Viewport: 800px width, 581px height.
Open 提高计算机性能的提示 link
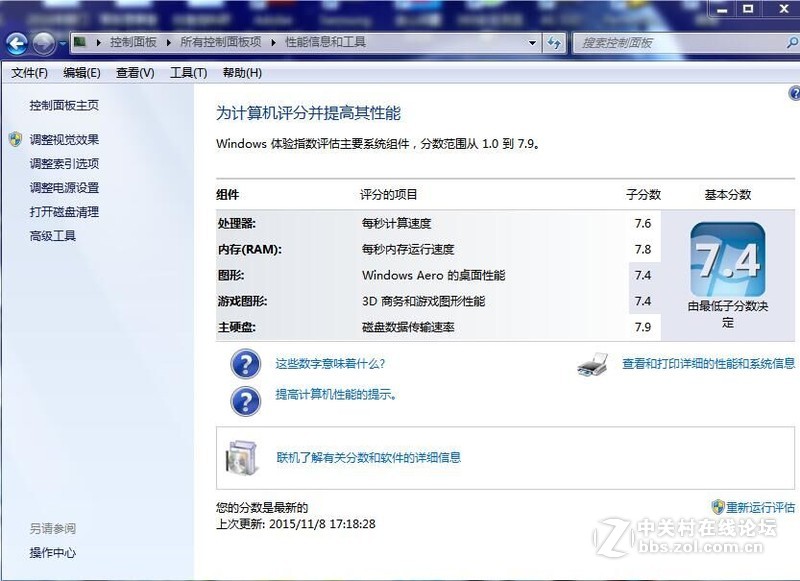point(336,394)
